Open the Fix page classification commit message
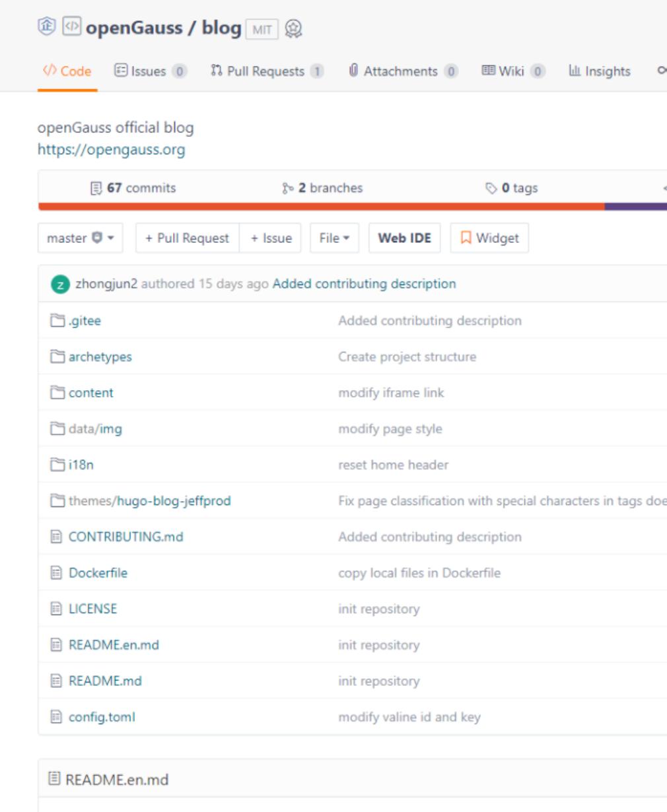Viewport: 667px width, 812px height. point(502,501)
